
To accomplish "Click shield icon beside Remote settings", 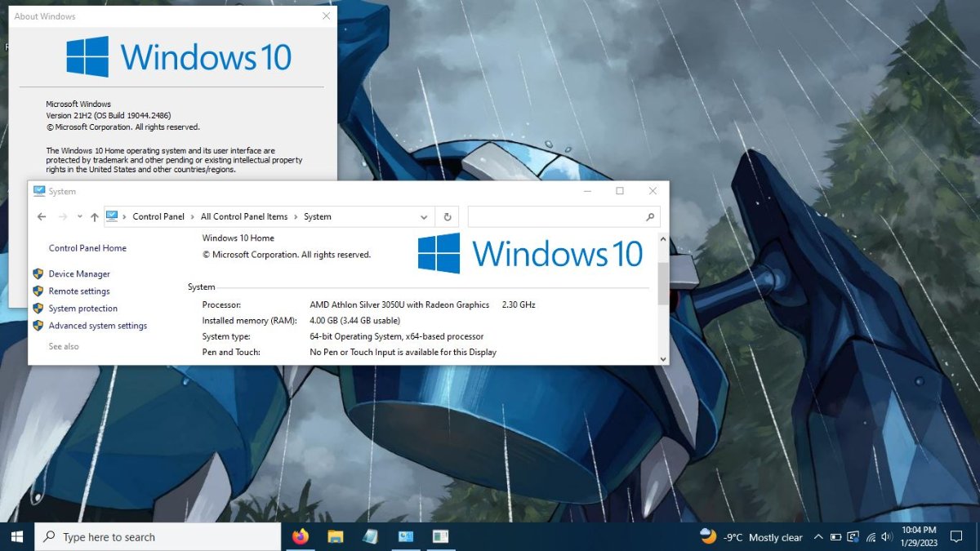I will (38, 291).
